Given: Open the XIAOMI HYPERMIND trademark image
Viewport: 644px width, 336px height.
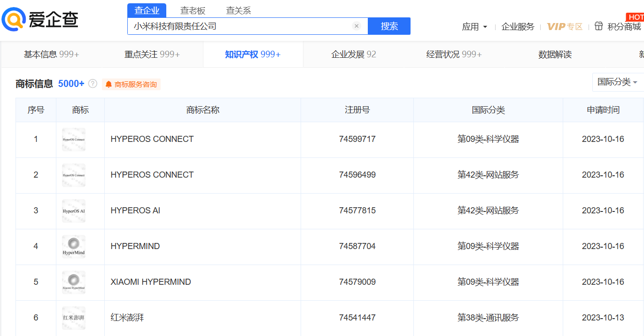Looking at the screenshot, I should click(74, 282).
